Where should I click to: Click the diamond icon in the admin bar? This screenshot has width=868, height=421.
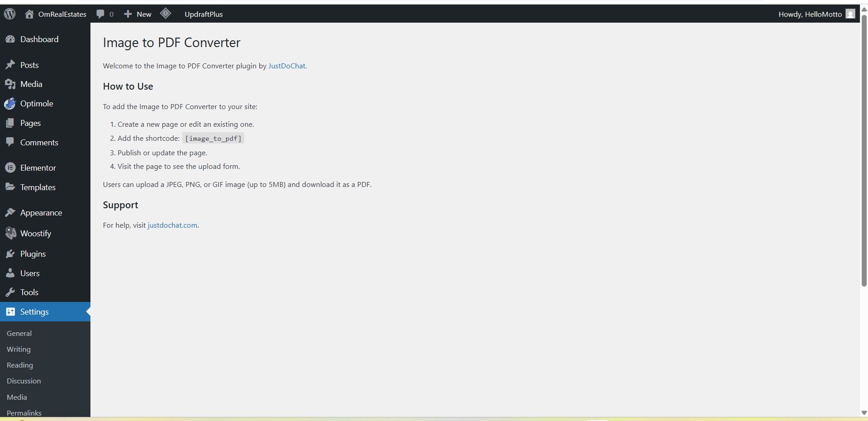[x=166, y=14]
